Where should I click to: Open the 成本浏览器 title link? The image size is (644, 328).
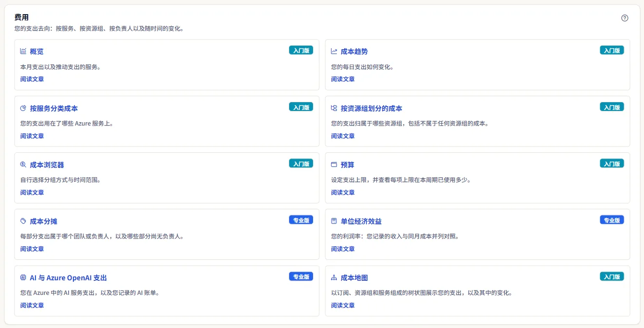point(47,165)
